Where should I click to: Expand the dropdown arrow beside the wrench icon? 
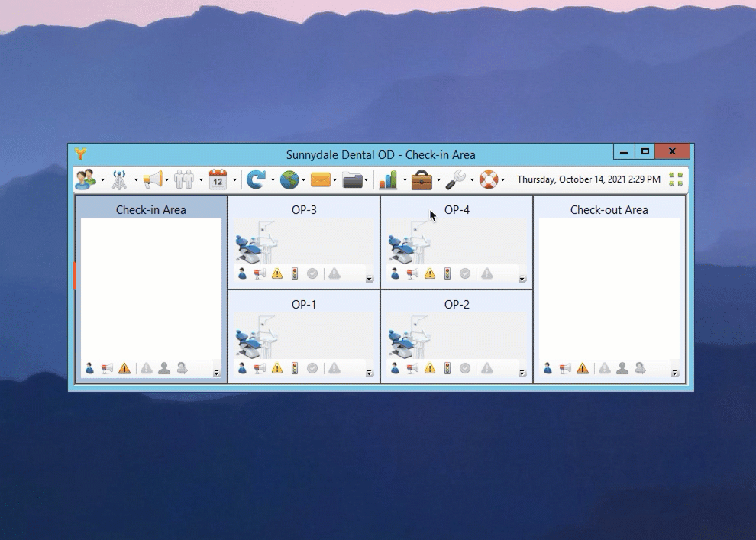coord(472,179)
